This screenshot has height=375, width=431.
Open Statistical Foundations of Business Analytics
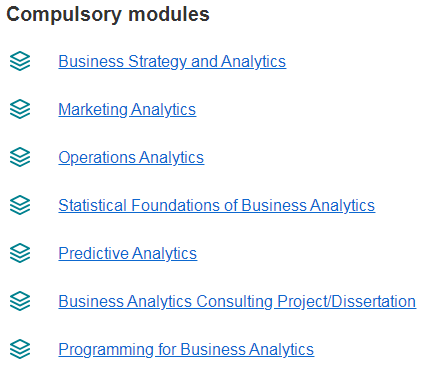pyautogui.click(x=217, y=206)
